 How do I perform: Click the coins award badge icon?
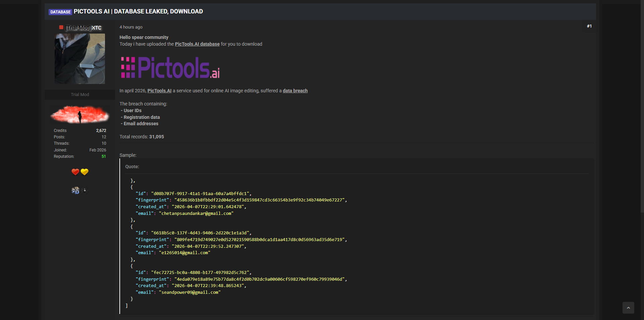click(75, 190)
